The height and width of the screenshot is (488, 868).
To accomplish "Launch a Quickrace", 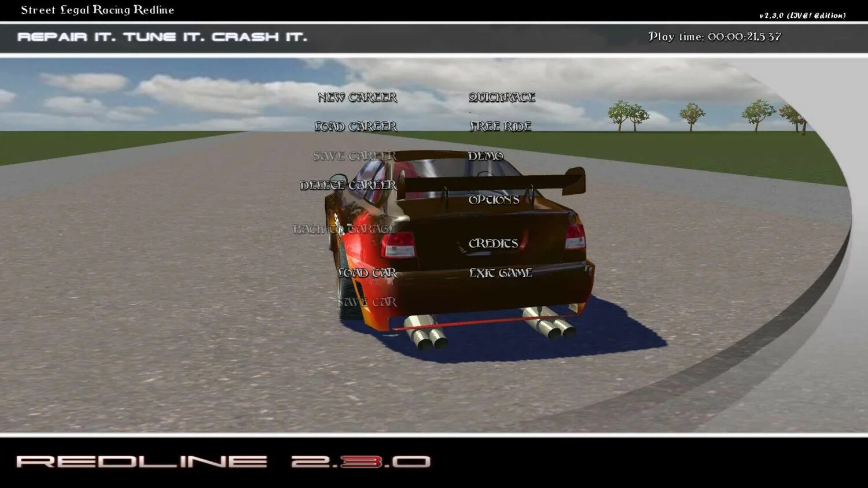I will click(x=502, y=97).
